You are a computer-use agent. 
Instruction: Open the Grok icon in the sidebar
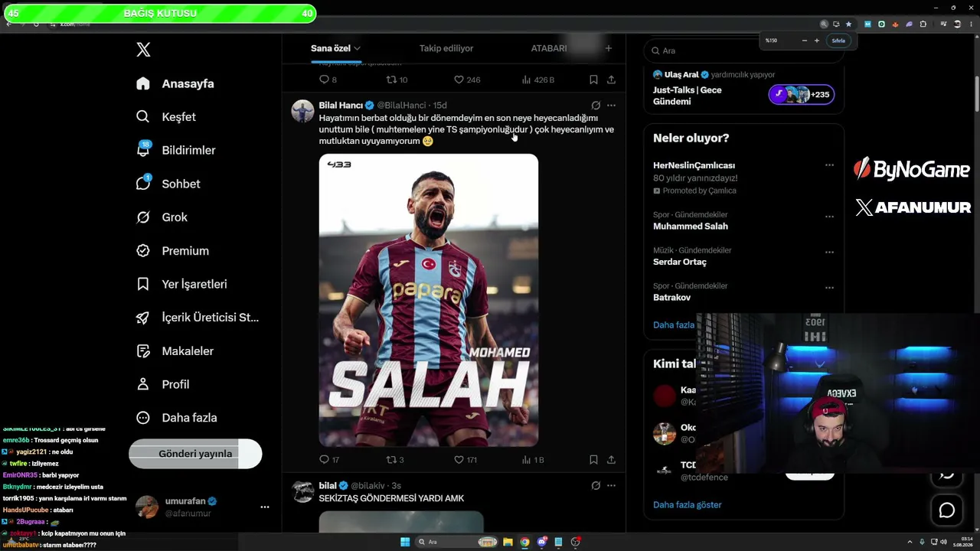(x=143, y=217)
